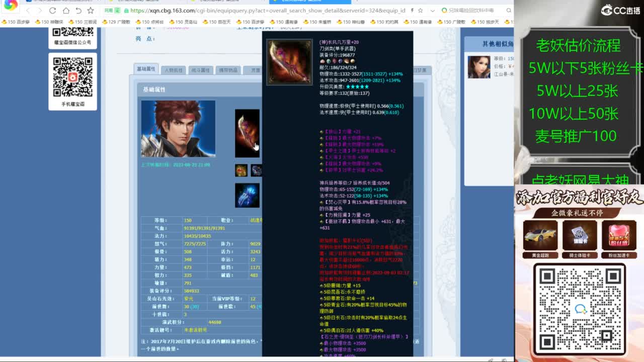The image size is (644, 362).
Task: Click the 手机藏宝阁 QR code
Action: point(73,77)
